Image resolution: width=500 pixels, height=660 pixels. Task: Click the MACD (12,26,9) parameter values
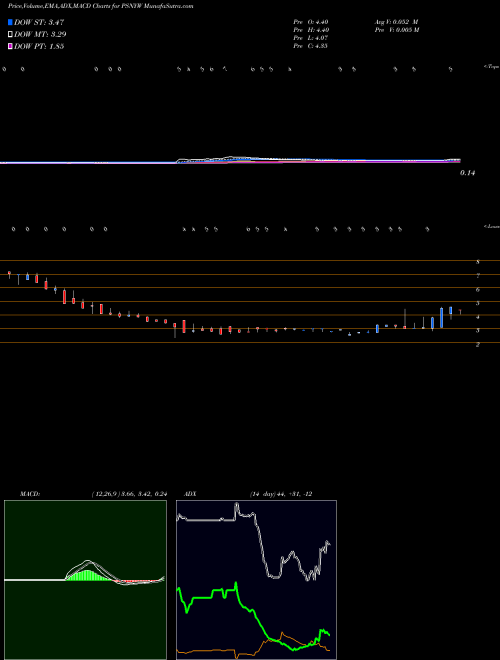129,494
